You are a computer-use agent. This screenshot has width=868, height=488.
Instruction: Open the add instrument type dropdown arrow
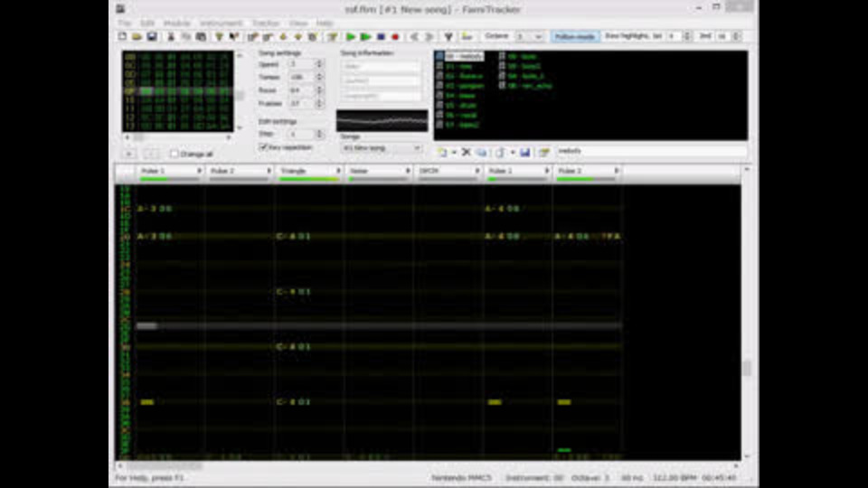[454, 152]
